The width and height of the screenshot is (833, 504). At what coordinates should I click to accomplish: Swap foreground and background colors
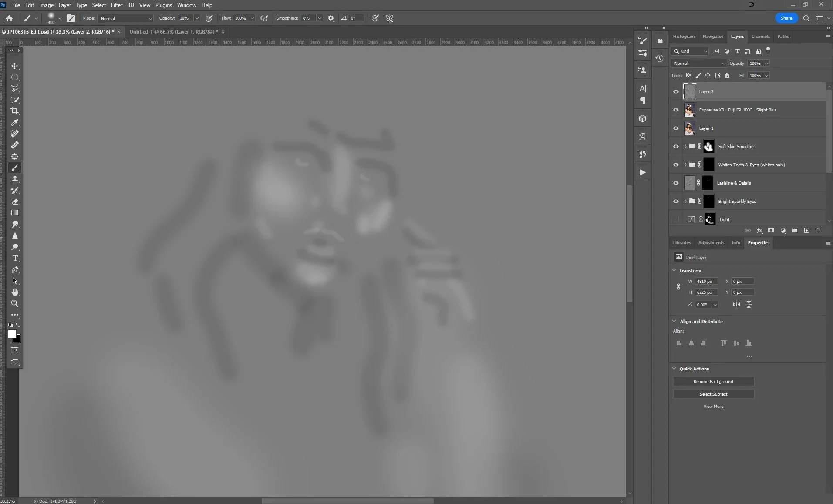[x=18, y=325]
